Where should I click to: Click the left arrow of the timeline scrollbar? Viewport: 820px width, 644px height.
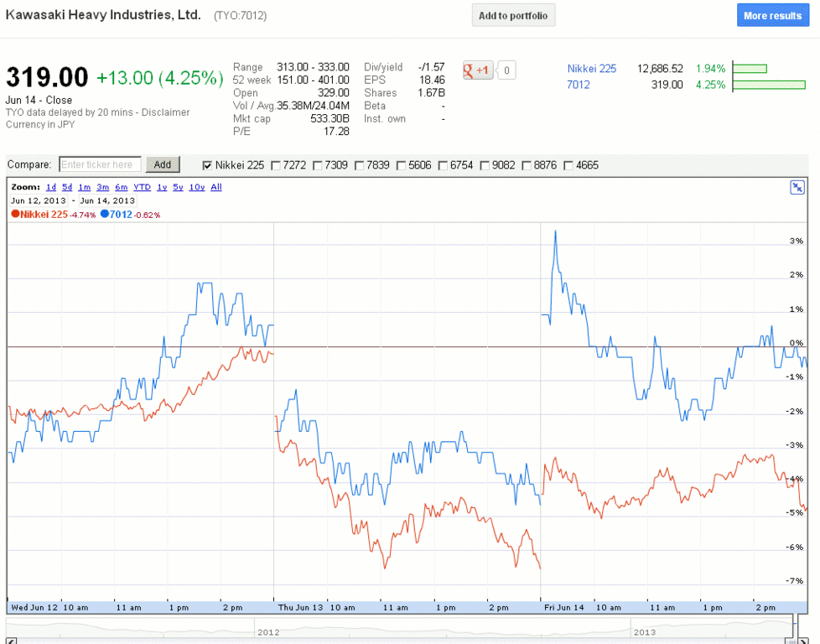click(12, 641)
